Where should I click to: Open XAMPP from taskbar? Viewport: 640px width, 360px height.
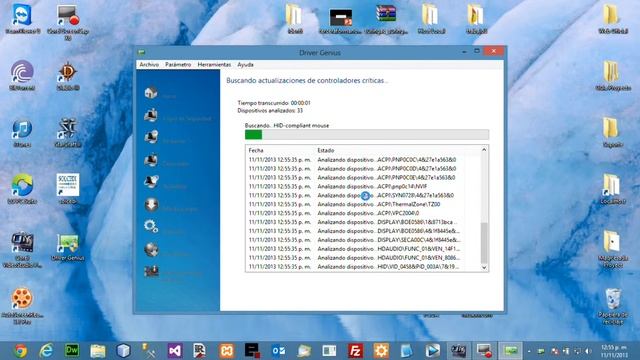click(226, 351)
